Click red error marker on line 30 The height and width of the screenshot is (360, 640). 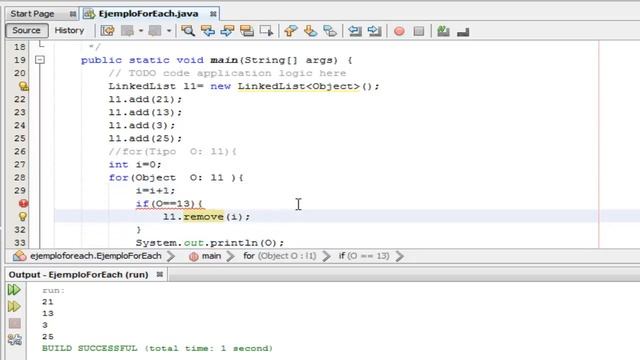tap(23, 203)
